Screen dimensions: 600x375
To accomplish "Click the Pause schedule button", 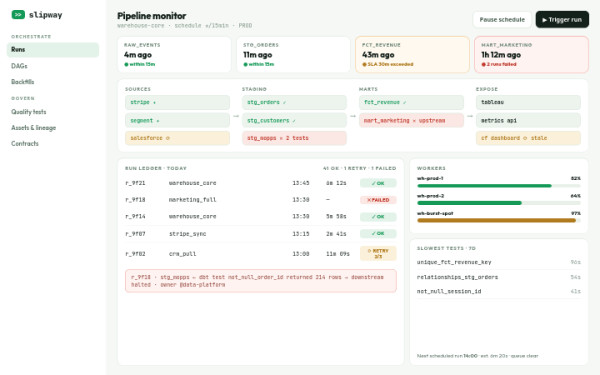I will (502, 20).
